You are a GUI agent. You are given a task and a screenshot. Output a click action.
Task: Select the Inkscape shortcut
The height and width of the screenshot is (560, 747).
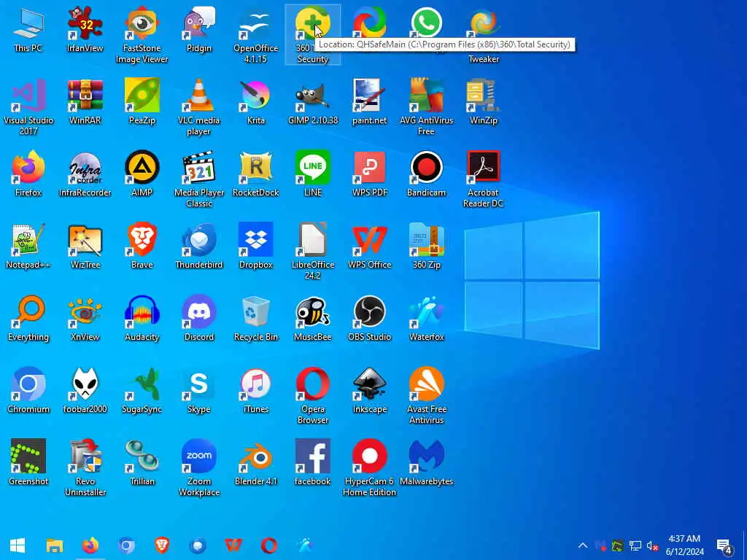point(370,391)
